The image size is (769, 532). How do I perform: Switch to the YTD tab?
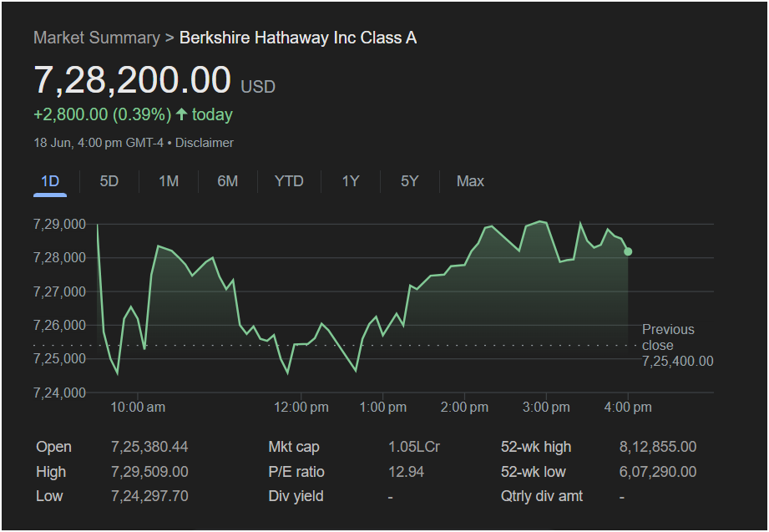[x=289, y=181]
